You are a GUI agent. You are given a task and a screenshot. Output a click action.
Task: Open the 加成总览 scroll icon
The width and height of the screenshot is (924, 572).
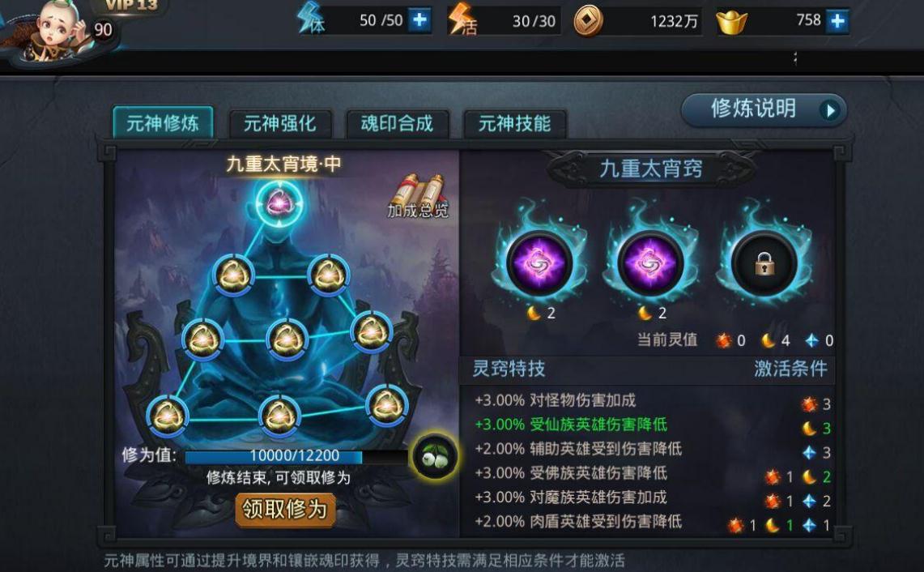pos(418,195)
